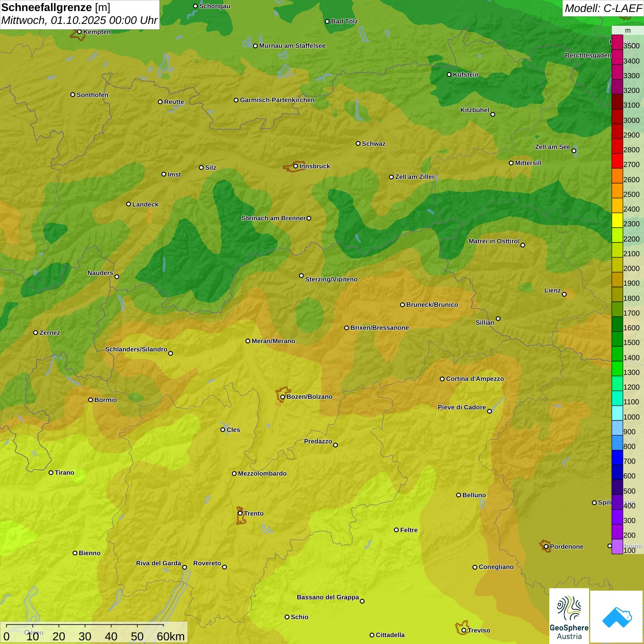
Task: Click the Meran/Merano marker dot
Action: click(x=248, y=341)
